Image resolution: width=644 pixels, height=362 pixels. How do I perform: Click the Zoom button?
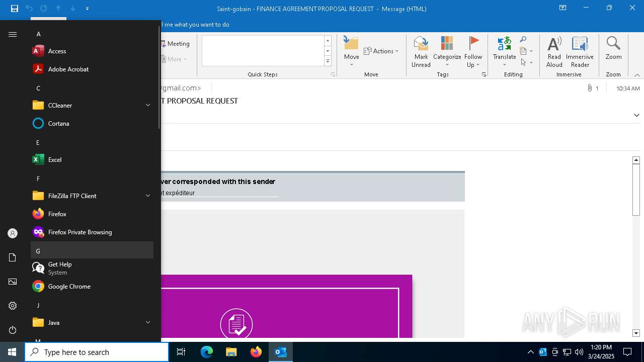click(613, 49)
